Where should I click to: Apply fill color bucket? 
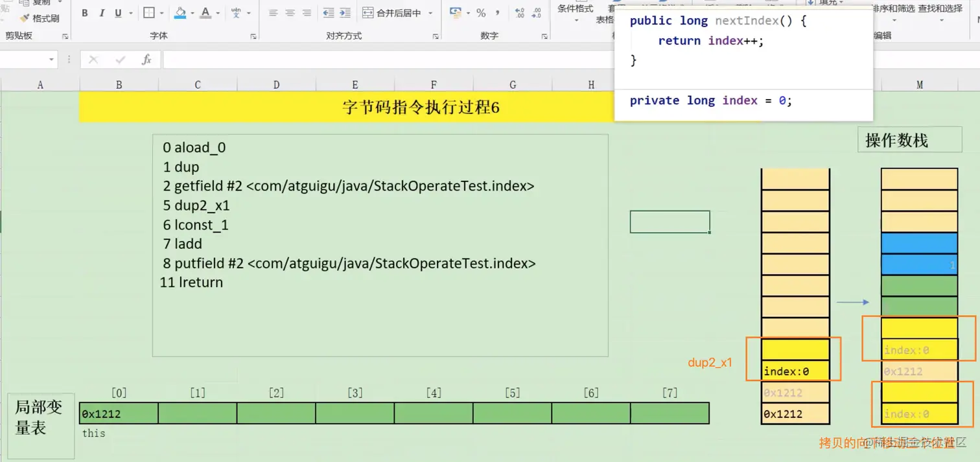[181, 13]
